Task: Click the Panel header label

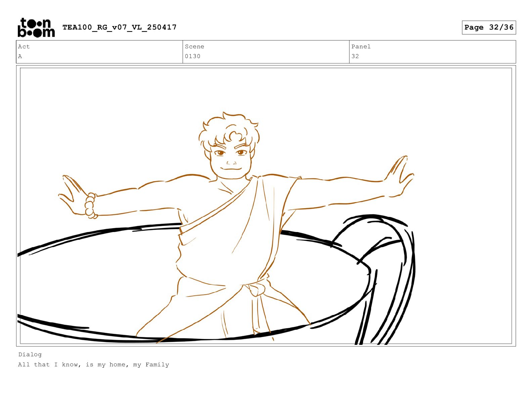Action: (361, 47)
